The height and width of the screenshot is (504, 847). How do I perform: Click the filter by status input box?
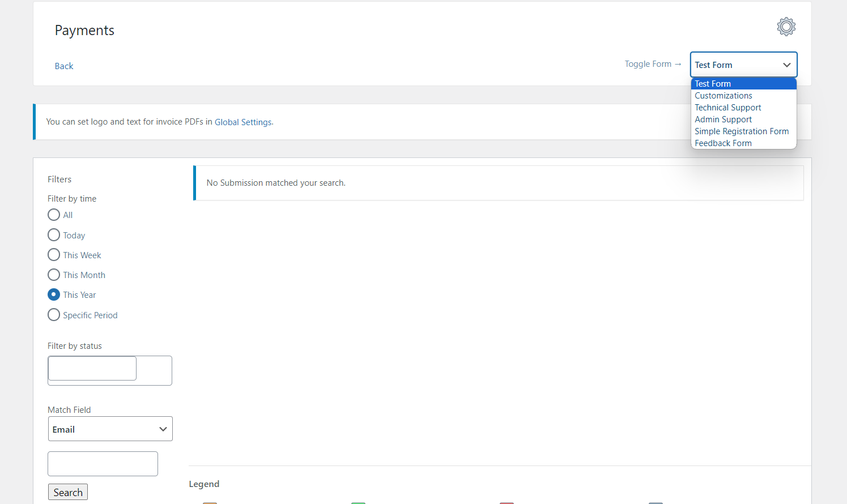tap(92, 368)
